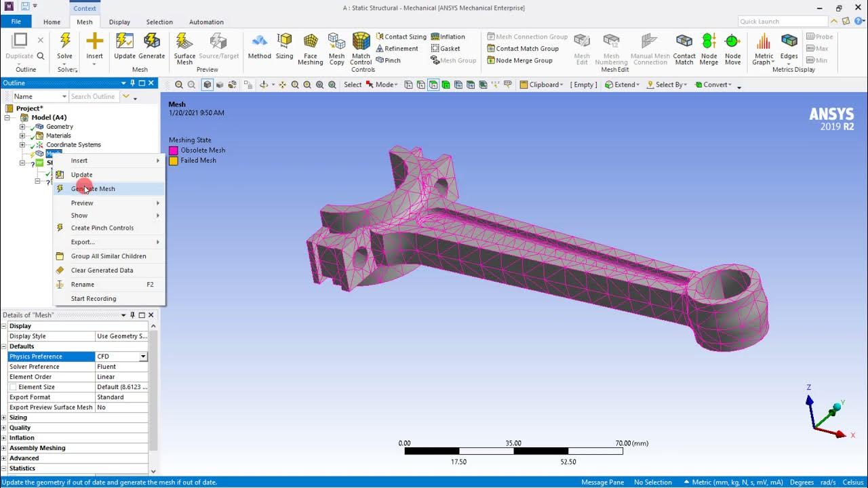Open the File menu tab
This screenshot has height=488, width=868.
click(x=16, y=22)
